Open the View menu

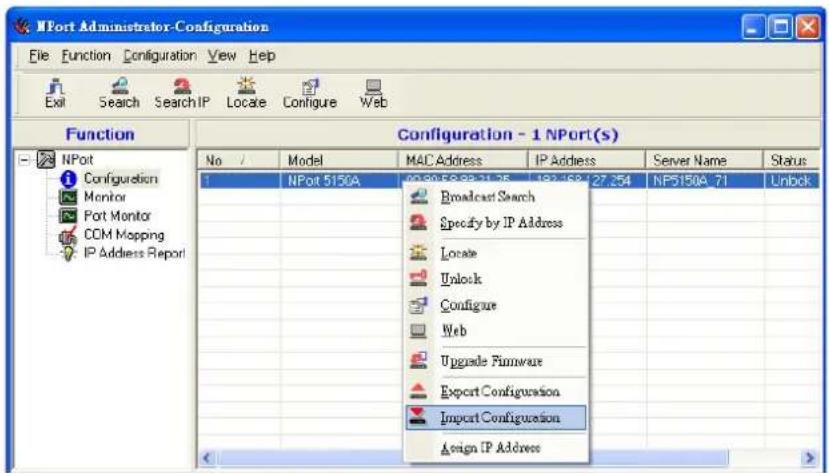pyautogui.click(x=222, y=55)
